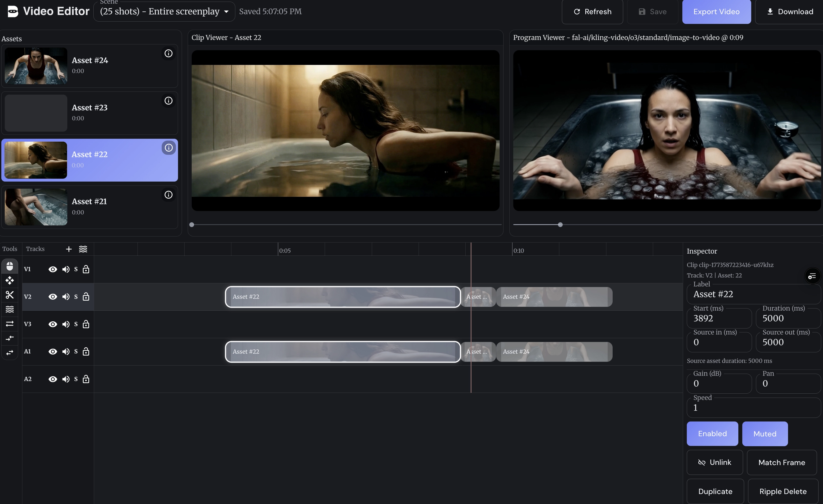
Task: Click the Download button
Action: [790, 12]
